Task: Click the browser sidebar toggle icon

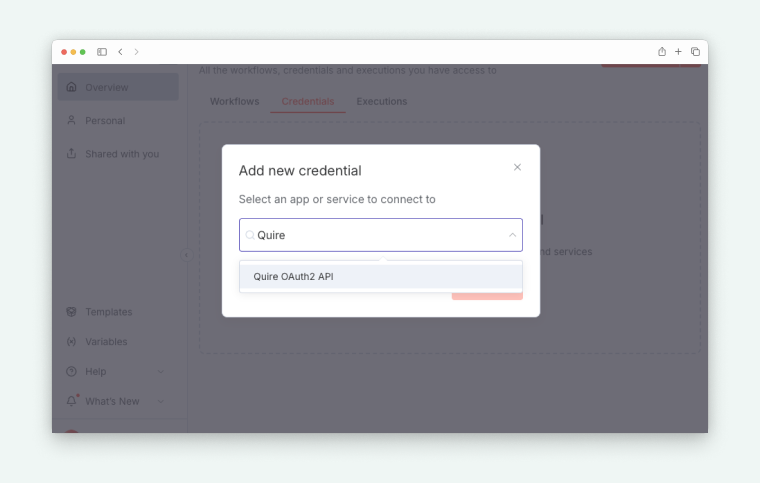Action: pos(102,52)
